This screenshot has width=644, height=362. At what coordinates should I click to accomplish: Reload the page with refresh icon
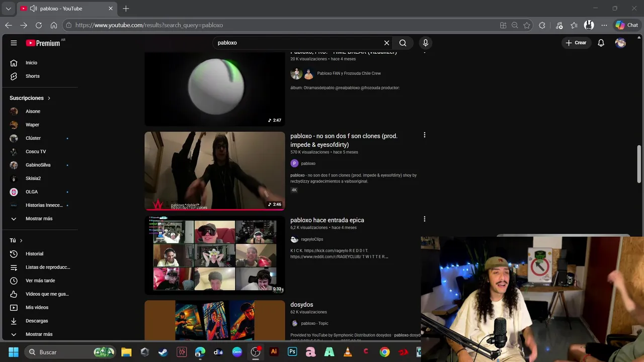tap(39, 25)
